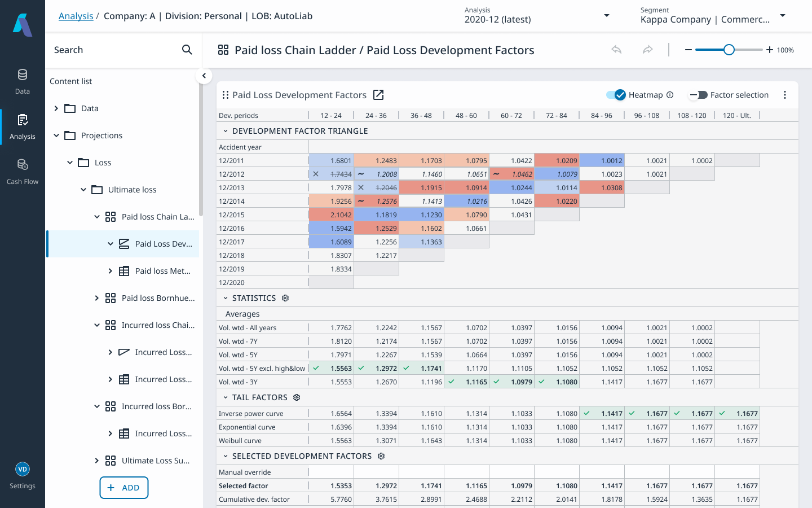This screenshot has height=508, width=812.
Task: Select Paid loss Chain Ladder tree item
Action: 123,217
